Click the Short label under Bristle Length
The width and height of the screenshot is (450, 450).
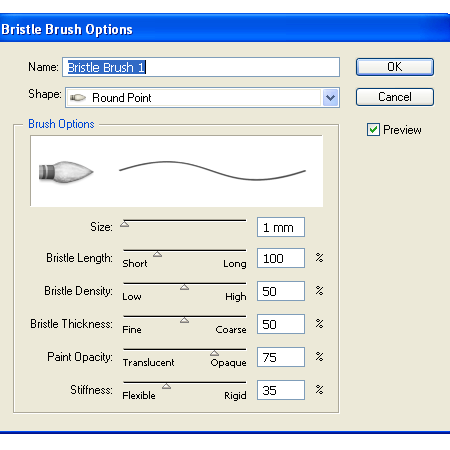[x=135, y=264]
